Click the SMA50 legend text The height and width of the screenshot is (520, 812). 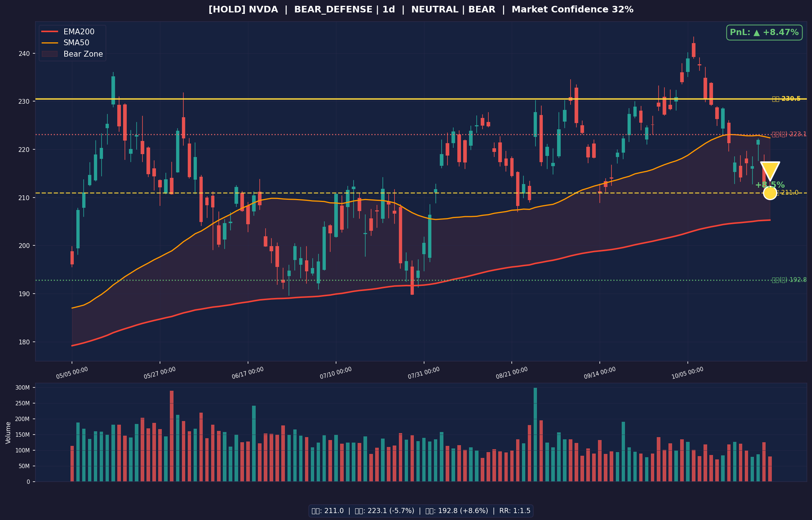[x=76, y=43]
